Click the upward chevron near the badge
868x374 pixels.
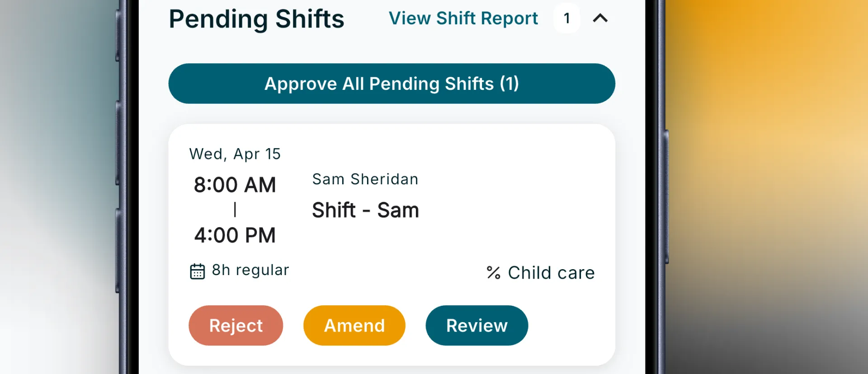point(600,19)
